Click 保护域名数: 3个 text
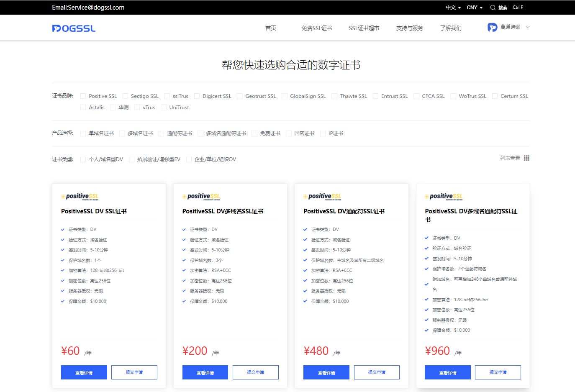Screen dimensions: 575x392 click(x=206, y=260)
